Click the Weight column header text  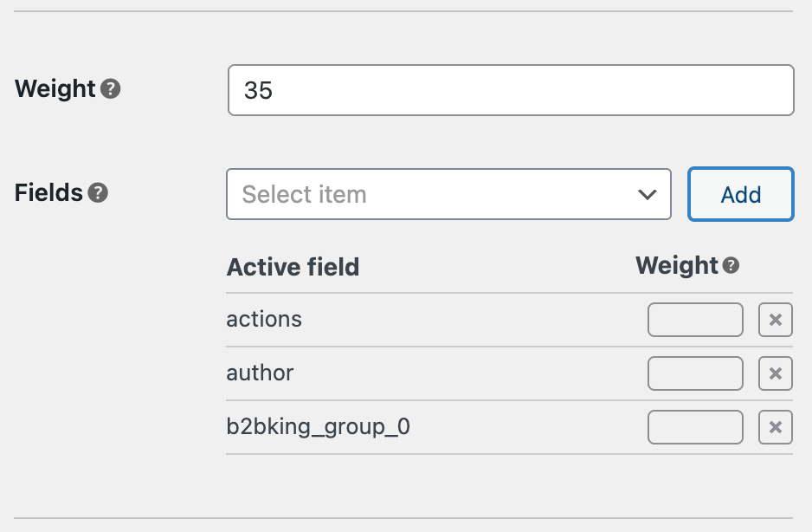[676, 266]
